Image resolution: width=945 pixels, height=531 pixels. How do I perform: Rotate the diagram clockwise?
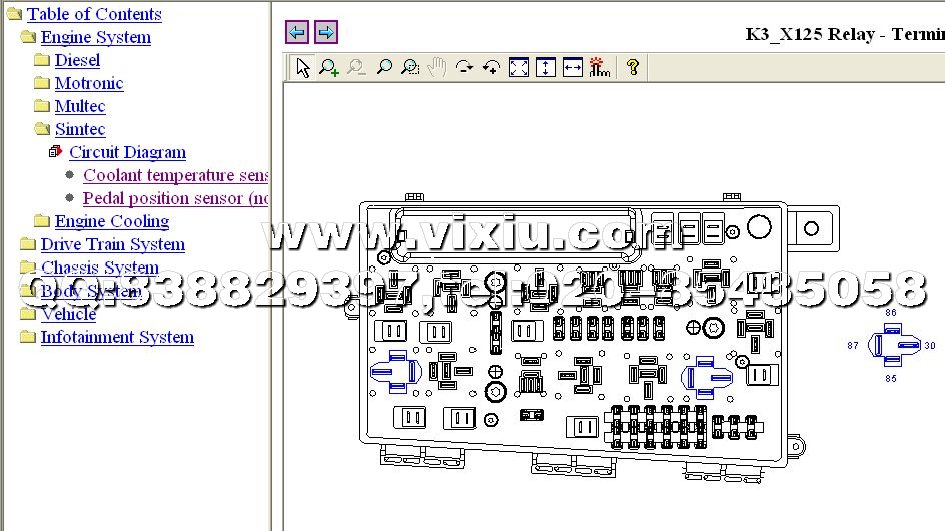[x=464, y=67]
